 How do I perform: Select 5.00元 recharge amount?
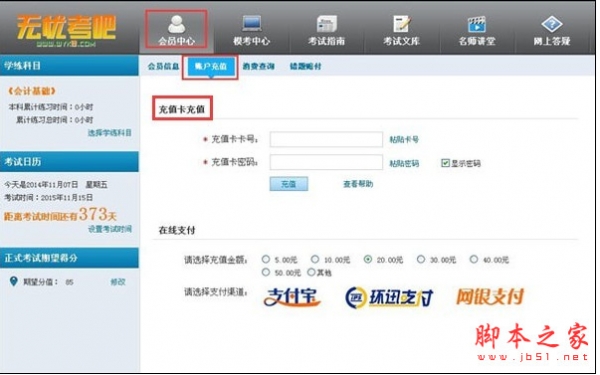click(x=266, y=259)
